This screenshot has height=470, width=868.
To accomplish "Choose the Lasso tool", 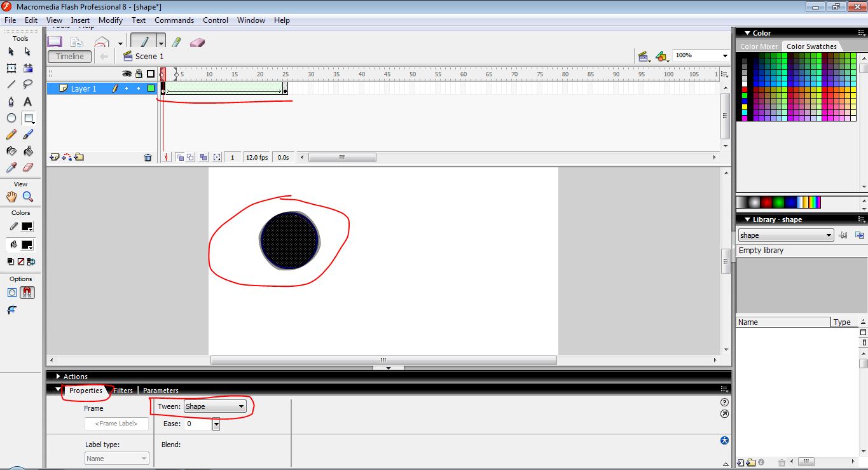I will pyautogui.click(x=27, y=85).
